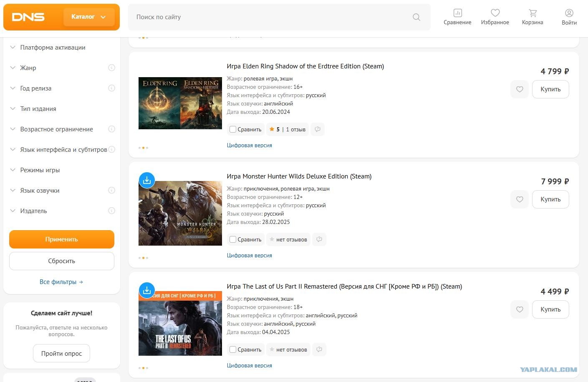The width and height of the screenshot is (588, 382).
Task: Click the DNS logo
Action: (x=28, y=17)
